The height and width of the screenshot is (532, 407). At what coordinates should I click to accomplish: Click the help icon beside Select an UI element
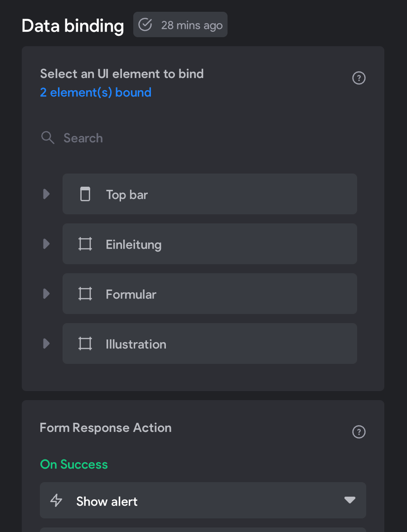coord(359,78)
